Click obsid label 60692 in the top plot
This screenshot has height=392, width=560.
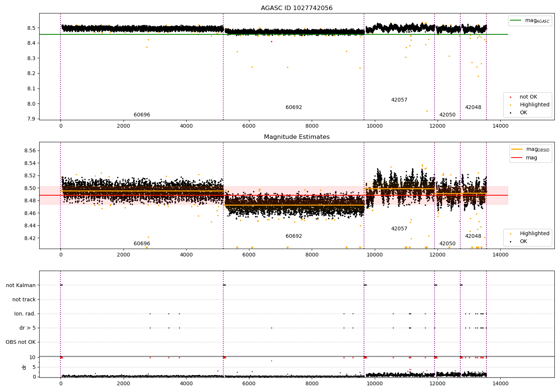pyautogui.click(x=294, y=108)
